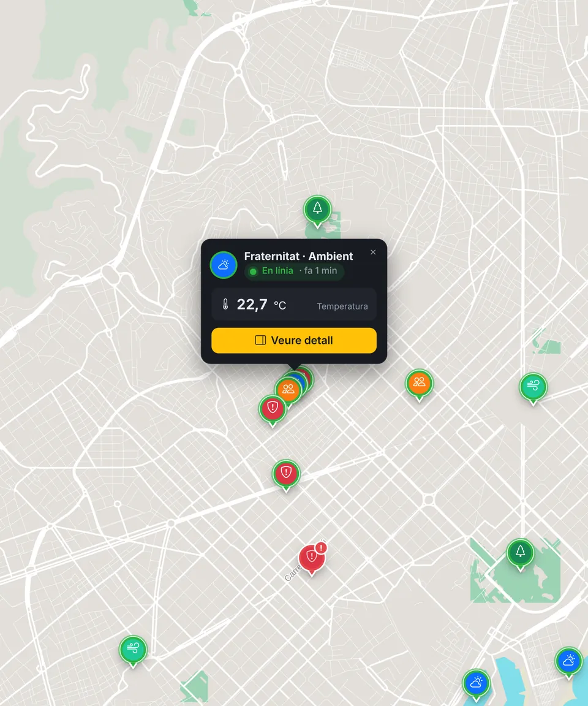Screen dimensions: 588x706
Task: Select the orange people marker in the stacked cluster
Action: click(x=288, y=390)
